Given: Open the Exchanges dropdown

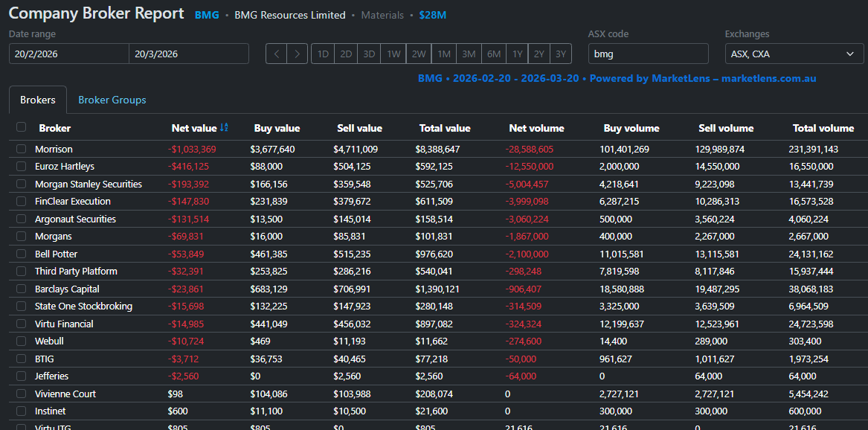Looking at the screenshot, I should click(x=794, y=54).
